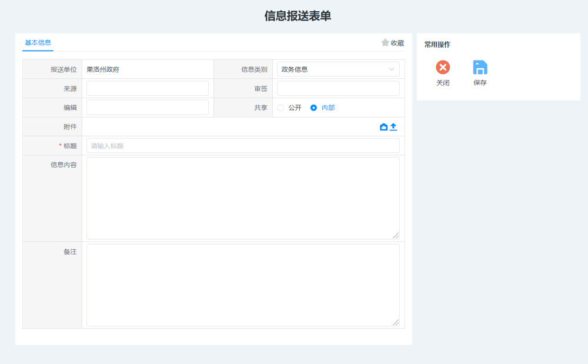Click the 标题 field with 请输入标题 placeholder

tap(243, 146)
